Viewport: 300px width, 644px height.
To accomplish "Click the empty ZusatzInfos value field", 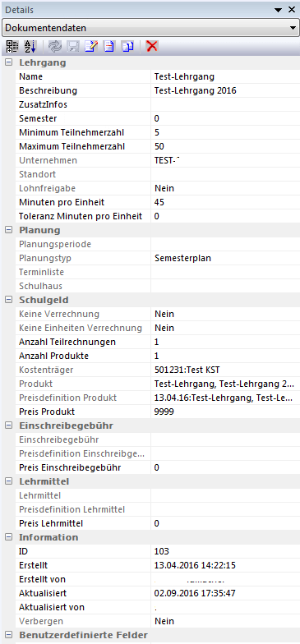I will tap(225, 105).
